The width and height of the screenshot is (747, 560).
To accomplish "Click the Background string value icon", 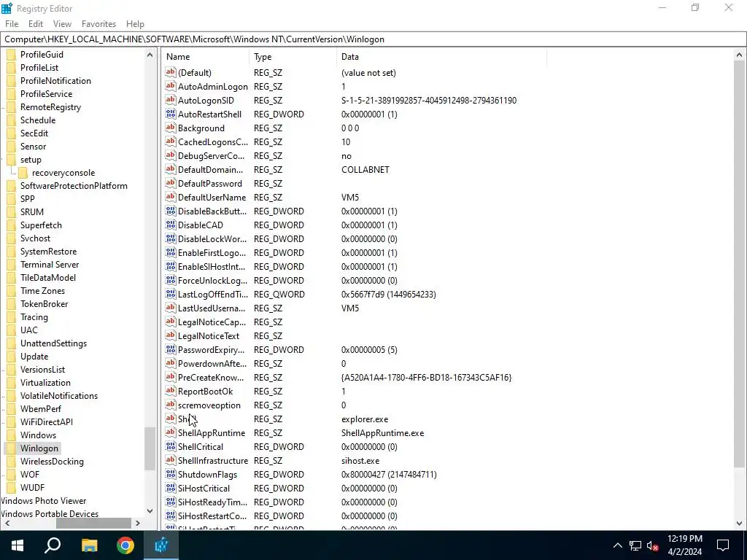I will [171, 128].
